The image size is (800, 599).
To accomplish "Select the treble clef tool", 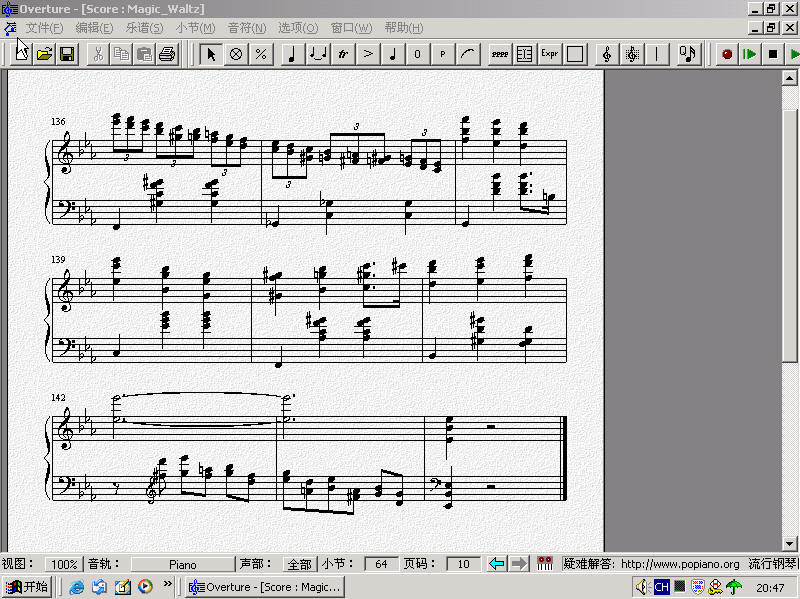I will coord(607,54).
